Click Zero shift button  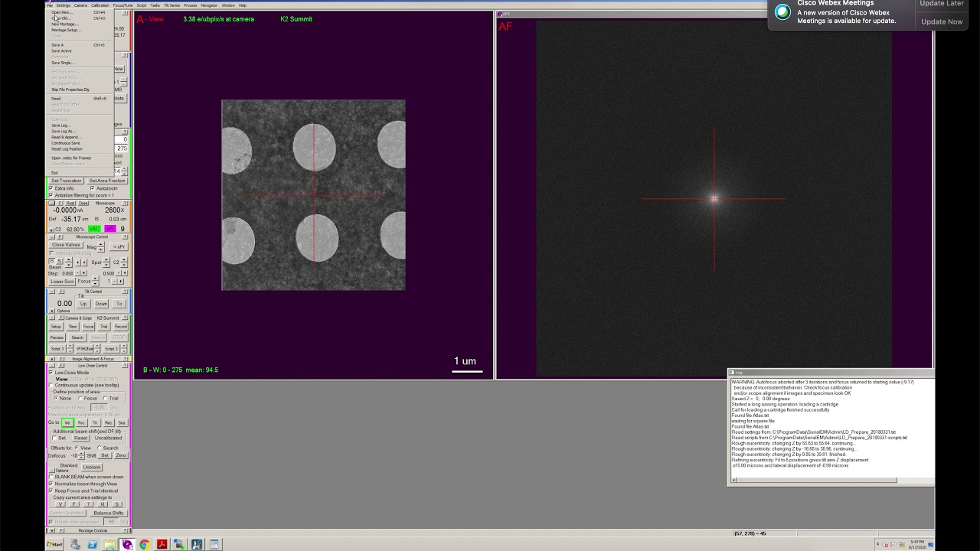click(120, 455)
